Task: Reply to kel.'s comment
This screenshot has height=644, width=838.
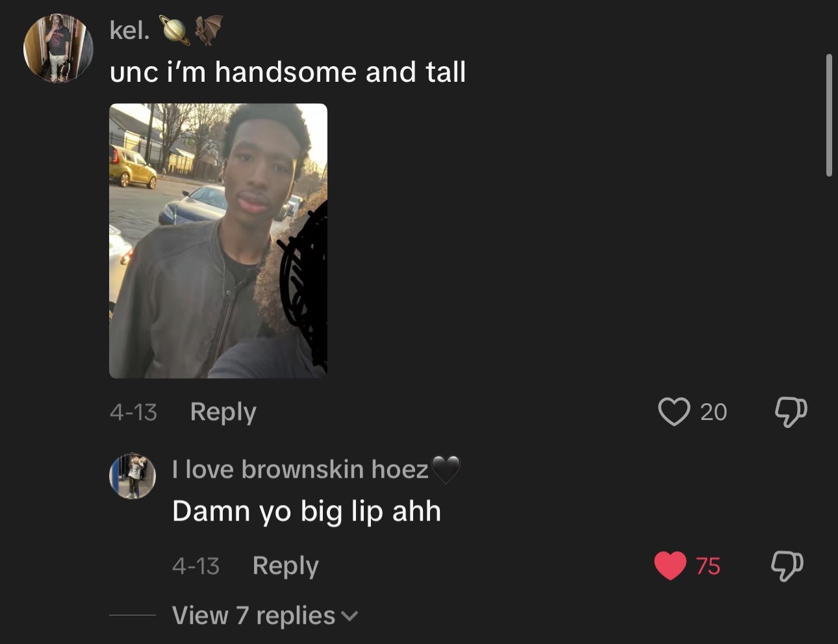Action: pos(223,412)
